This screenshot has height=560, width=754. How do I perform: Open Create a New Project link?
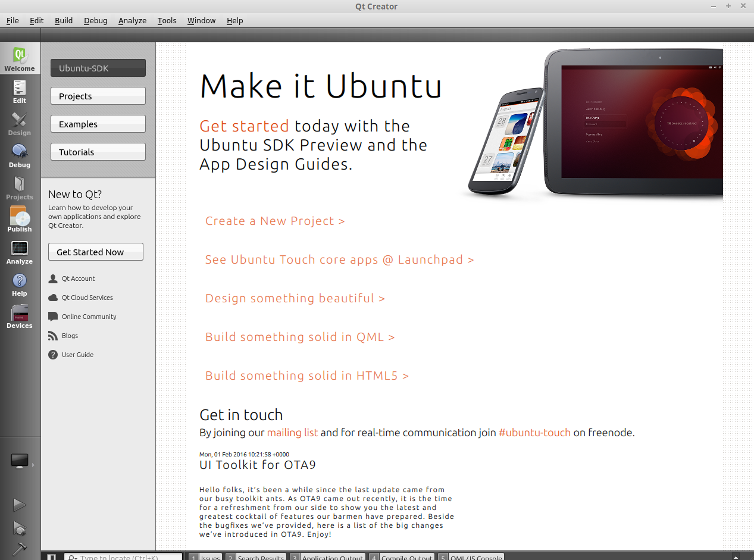point(275,221)
